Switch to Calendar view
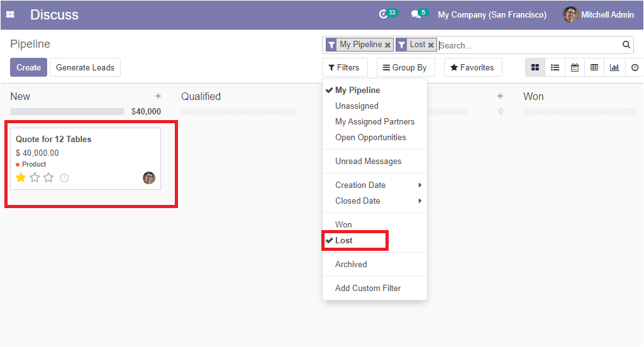The width and height of the screenshot is (644, 347). [x=575, y=67]
